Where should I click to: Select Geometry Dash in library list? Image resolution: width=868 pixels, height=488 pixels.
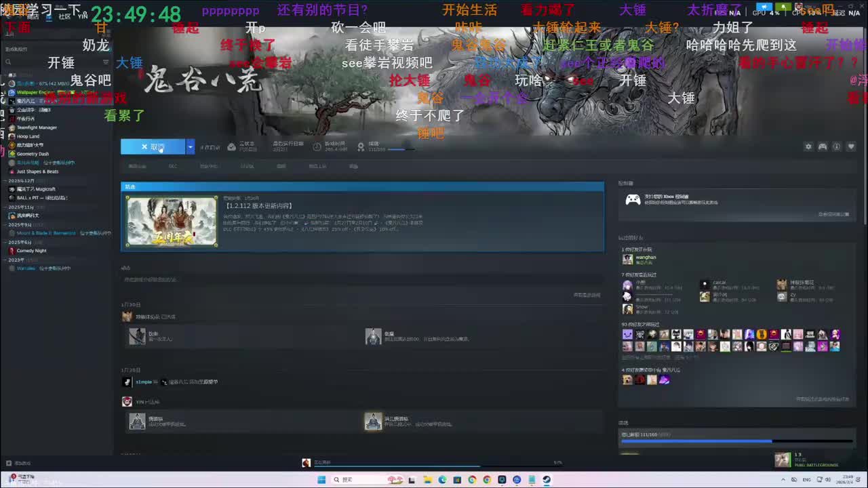[x=33, y=154]
